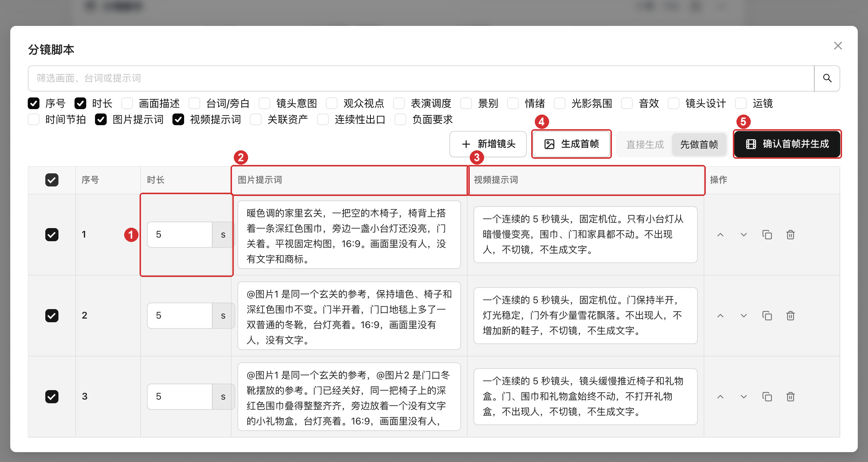Click the 生成首帧 button

pos(571,144)
